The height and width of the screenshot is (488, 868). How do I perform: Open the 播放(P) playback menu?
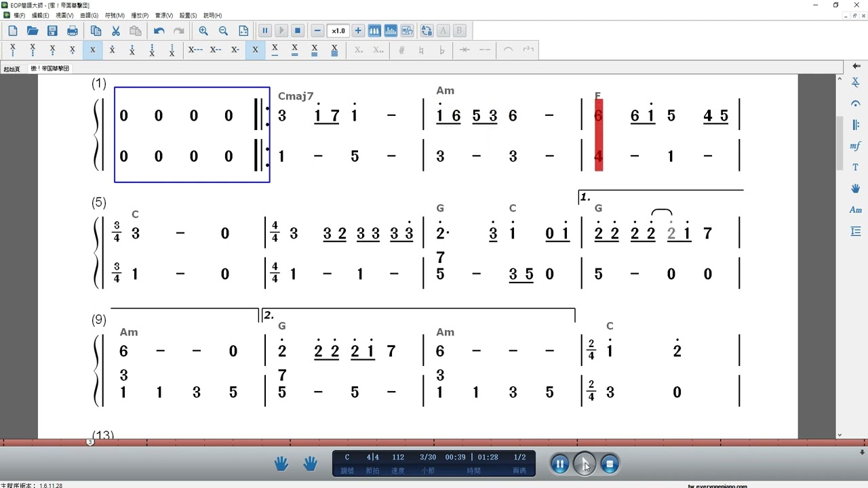click(x=140, y=15)
